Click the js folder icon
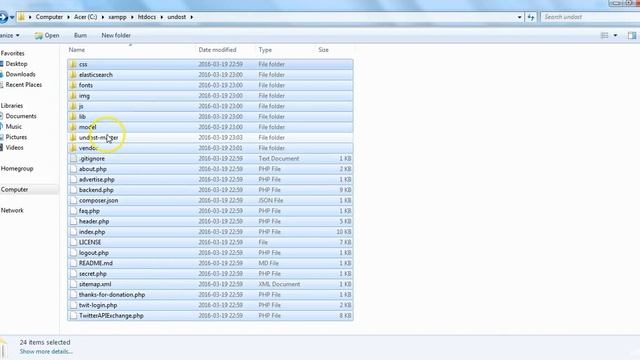This screenshot has height=360, width=640. [x=73, y=106]
